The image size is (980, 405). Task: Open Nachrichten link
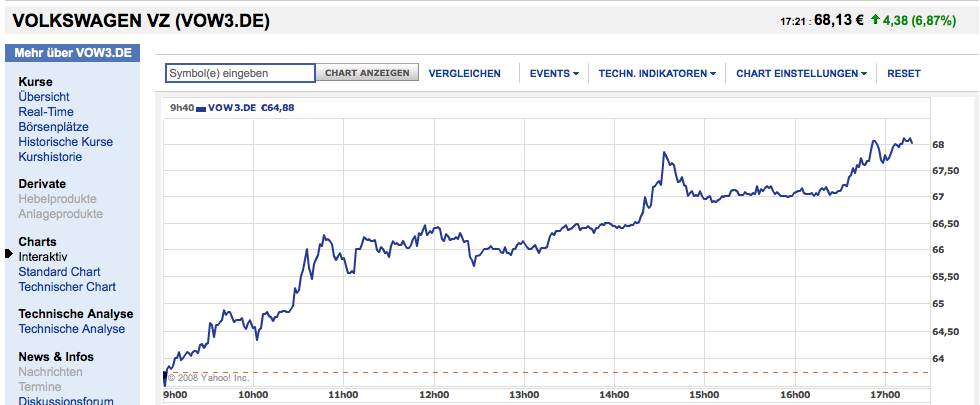[50, 372]
